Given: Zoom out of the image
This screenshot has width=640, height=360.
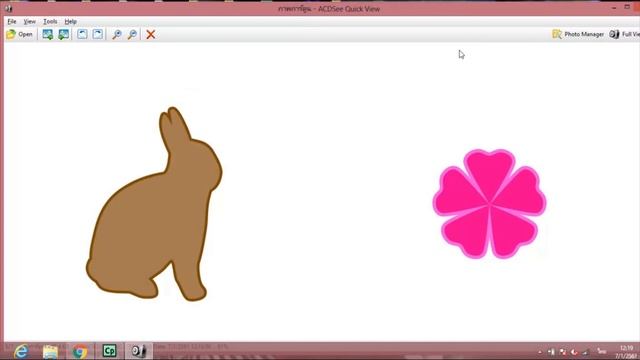Looking at the screenshot, I should 132,34.
